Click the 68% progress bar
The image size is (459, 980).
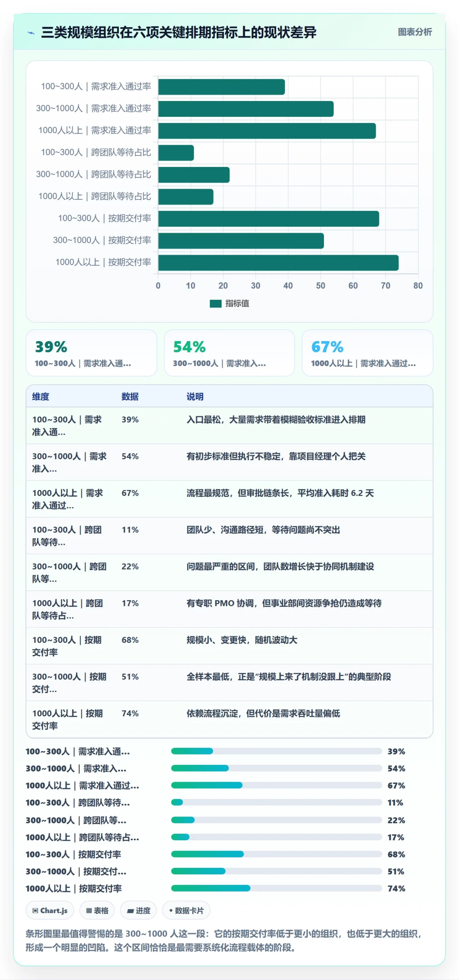(x=276, y=854)
